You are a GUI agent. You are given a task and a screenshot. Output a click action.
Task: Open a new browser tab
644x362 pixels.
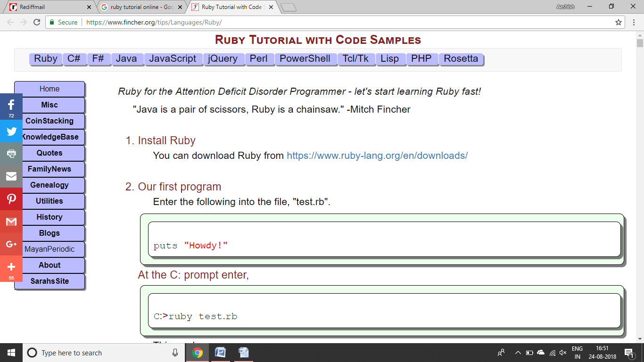(288, 7)
